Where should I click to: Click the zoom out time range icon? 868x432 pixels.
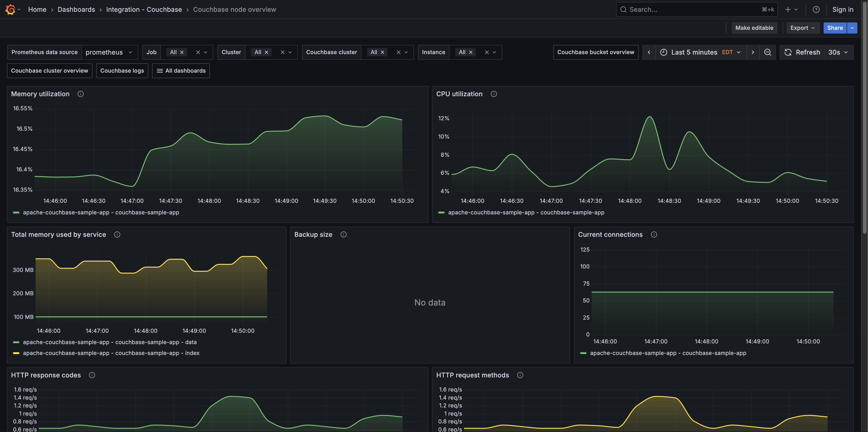point(767,52)
